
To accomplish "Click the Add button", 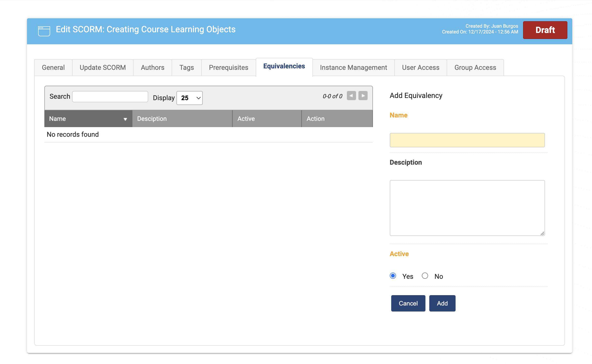I will click(x=442, y=303).
